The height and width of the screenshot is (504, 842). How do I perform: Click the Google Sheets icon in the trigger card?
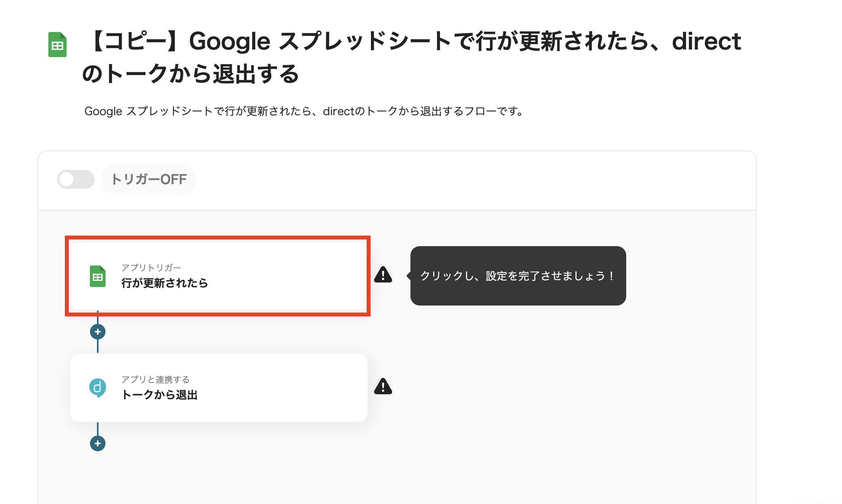[98, 276]
